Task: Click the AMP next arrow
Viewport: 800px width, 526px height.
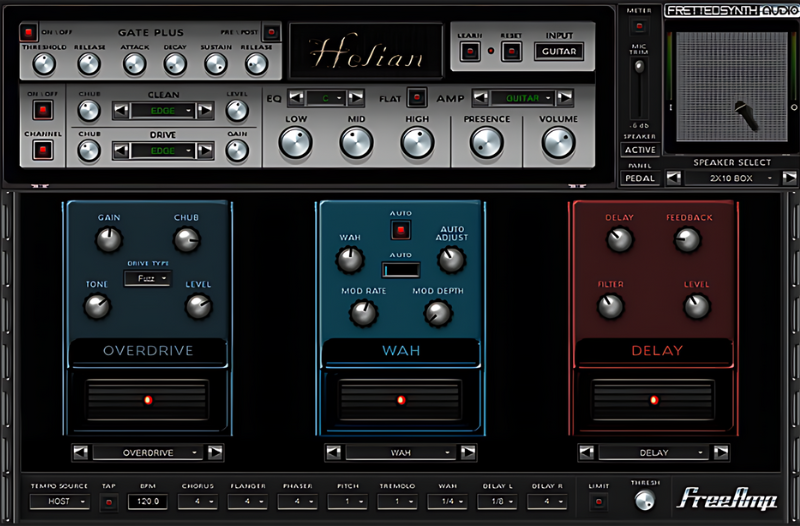Action: (565, 97)
